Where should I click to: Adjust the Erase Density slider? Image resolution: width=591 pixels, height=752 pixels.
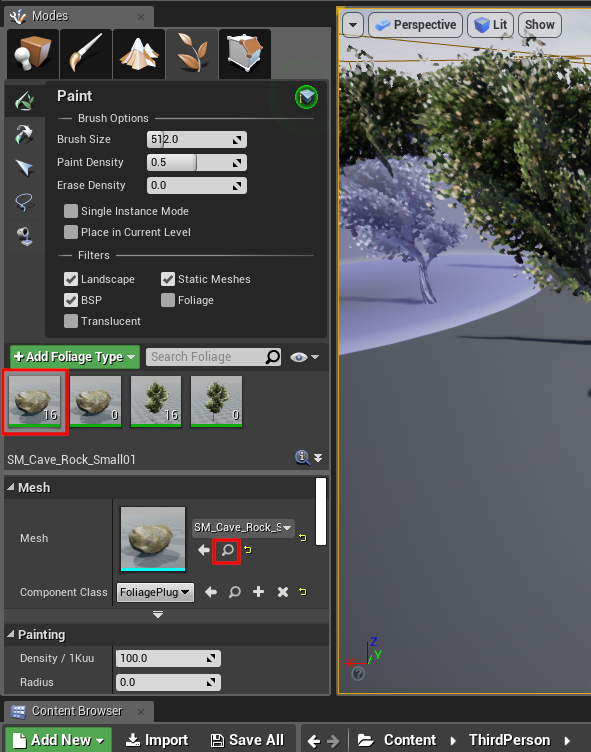(197, 186)
